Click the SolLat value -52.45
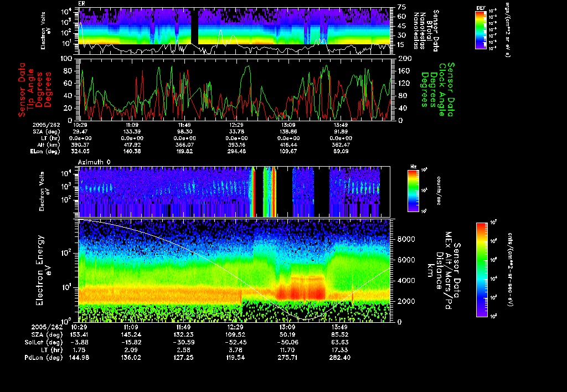The width and height of the screenshot is (567, 392). click(236, 343)
